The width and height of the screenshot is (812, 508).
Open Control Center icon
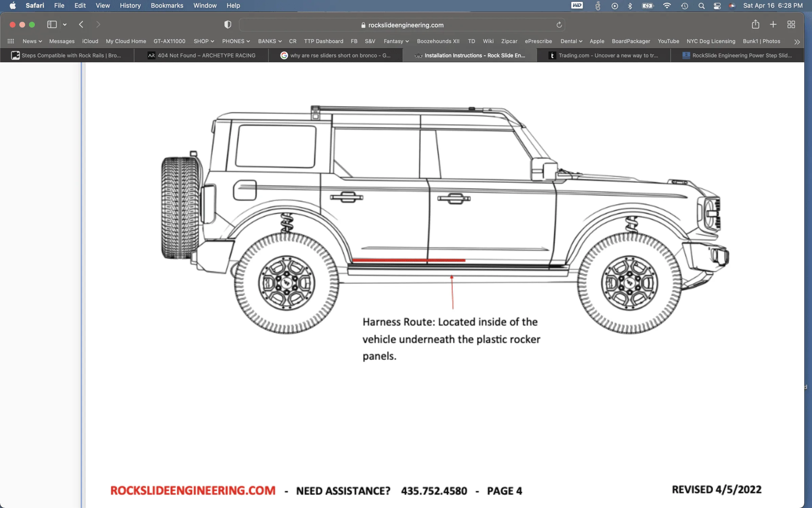tap(717, 6)
